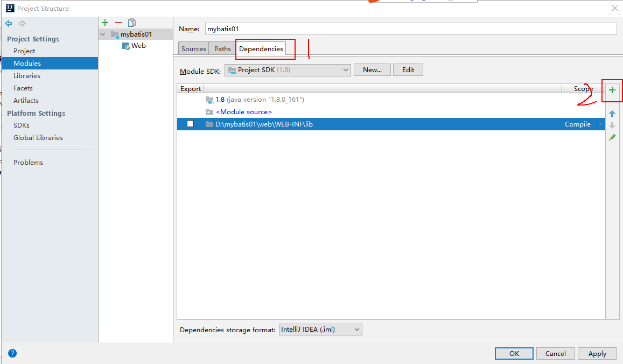Toggle Export checkbox for WEB-INF\lib
Image resolution: width=623 pixels, height=364 pixels.
pos(190,124)
